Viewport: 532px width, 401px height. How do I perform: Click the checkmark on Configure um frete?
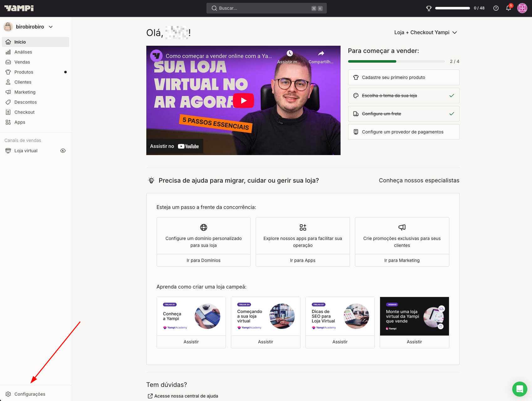452,114
